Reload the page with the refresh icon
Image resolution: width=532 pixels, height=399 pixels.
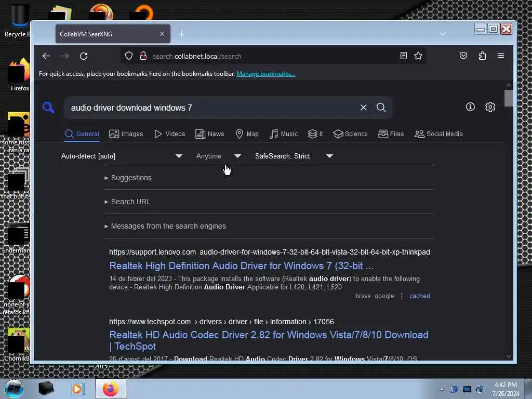(84, 56)
